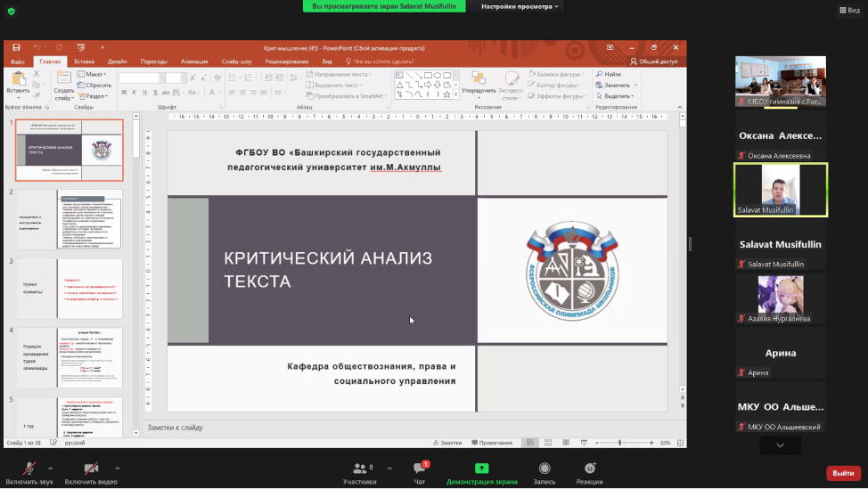Click the green Демонстрация экрана share icon
This screenshot has height=490, width=868.
pos(481,469)
